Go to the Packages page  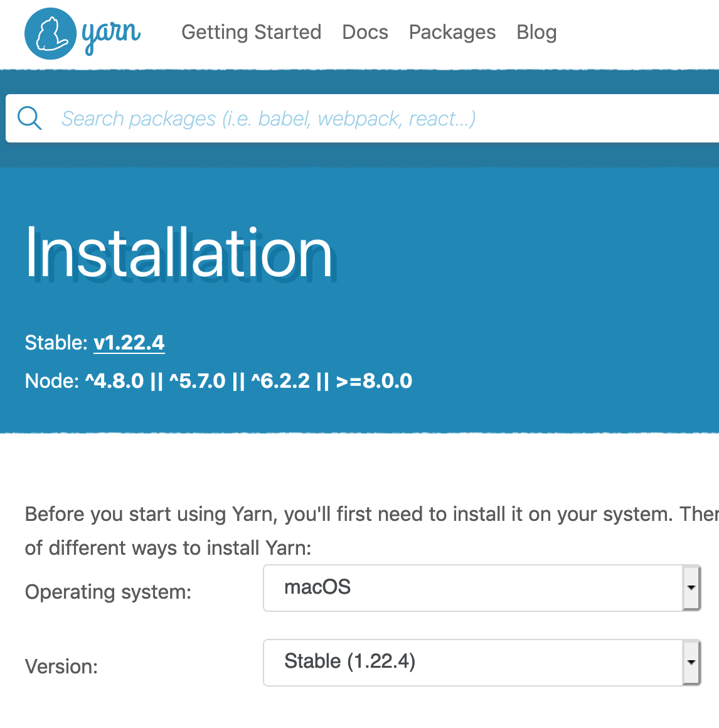coord(452,32)
